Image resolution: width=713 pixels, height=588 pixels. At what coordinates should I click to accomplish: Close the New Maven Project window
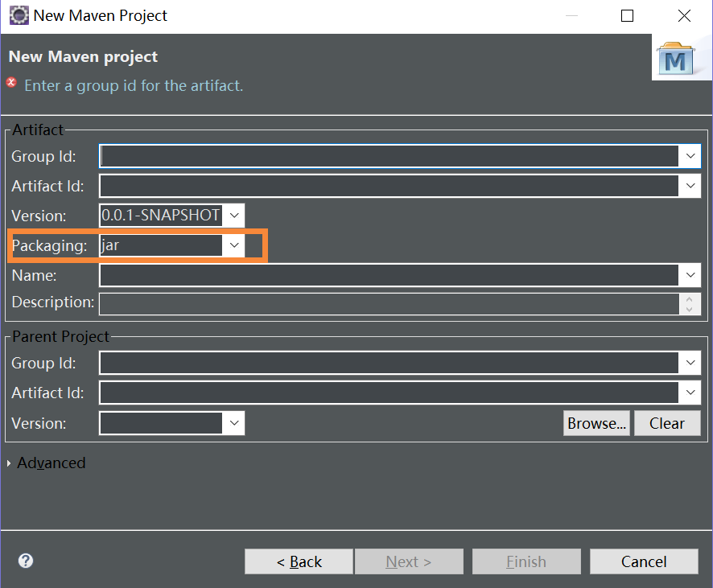[x=684, y=16]
